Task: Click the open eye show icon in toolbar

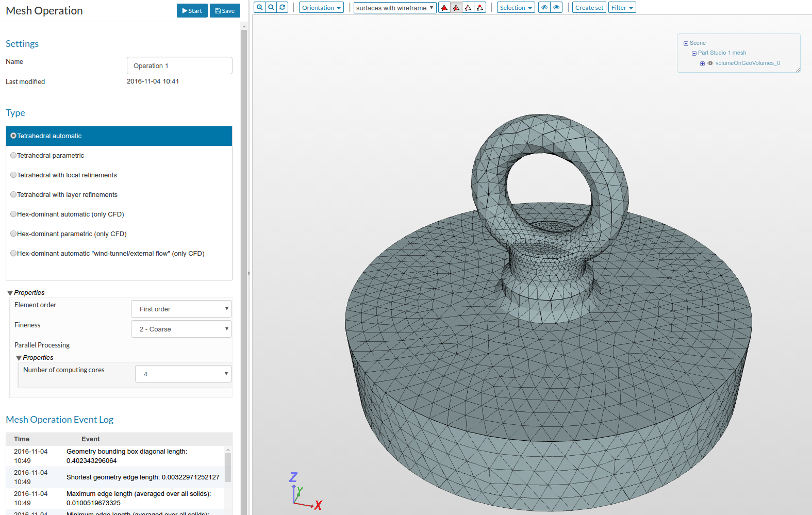Action: click(556, 7)
